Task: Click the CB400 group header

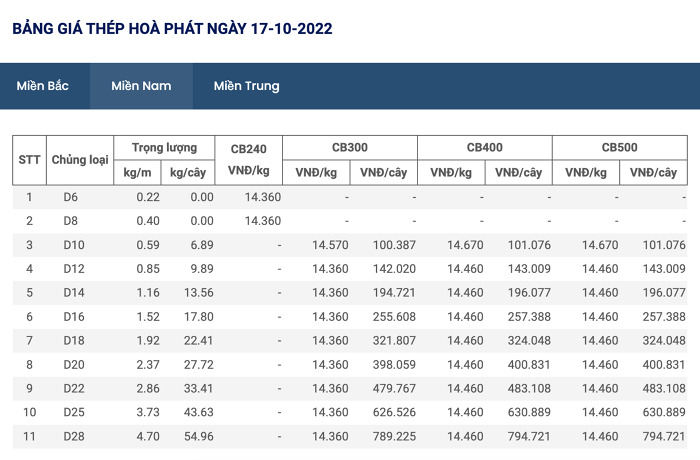Action: click(484, 147)
